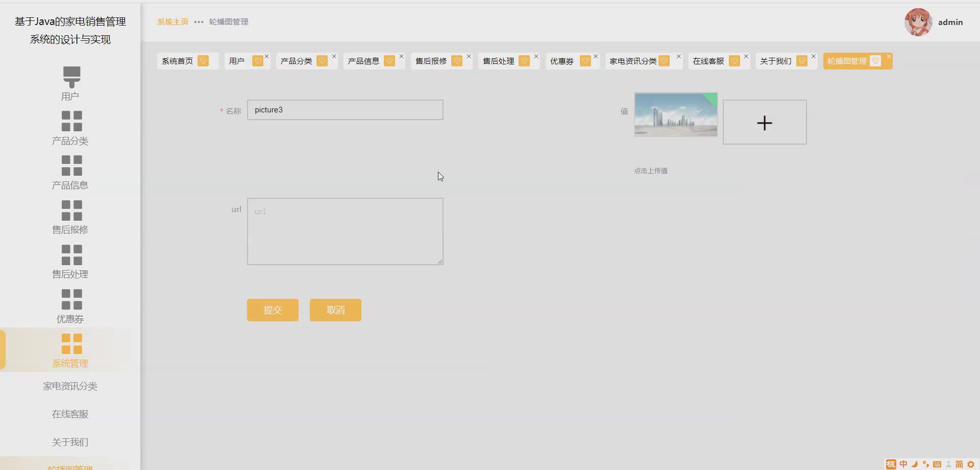
Task: Switch to the 家电资讯分类 tab
Action: [633, 61]
